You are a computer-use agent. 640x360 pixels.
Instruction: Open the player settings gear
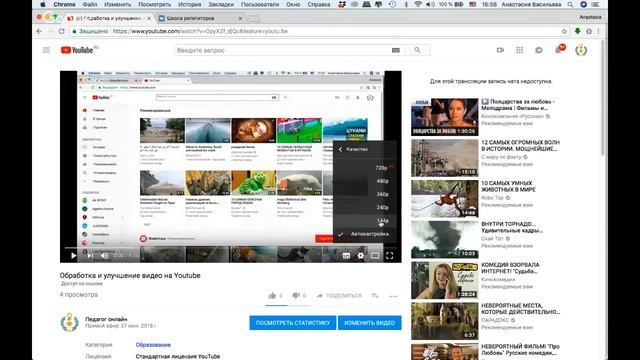(360, 256)
